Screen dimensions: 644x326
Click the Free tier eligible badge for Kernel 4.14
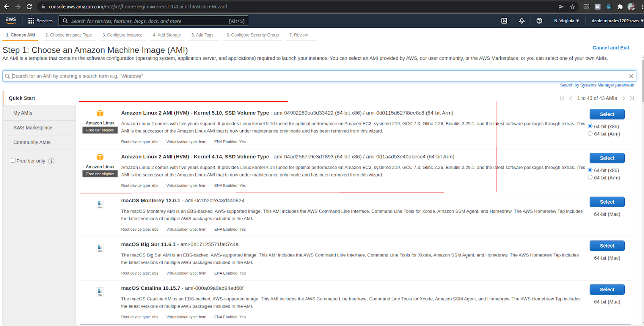[100, 174]
